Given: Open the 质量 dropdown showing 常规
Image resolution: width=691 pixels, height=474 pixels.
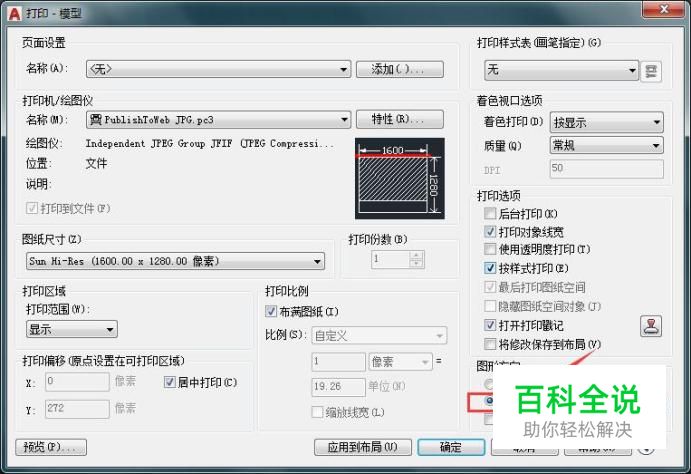Looking at the screenshot, I should (x=607, y=145).
